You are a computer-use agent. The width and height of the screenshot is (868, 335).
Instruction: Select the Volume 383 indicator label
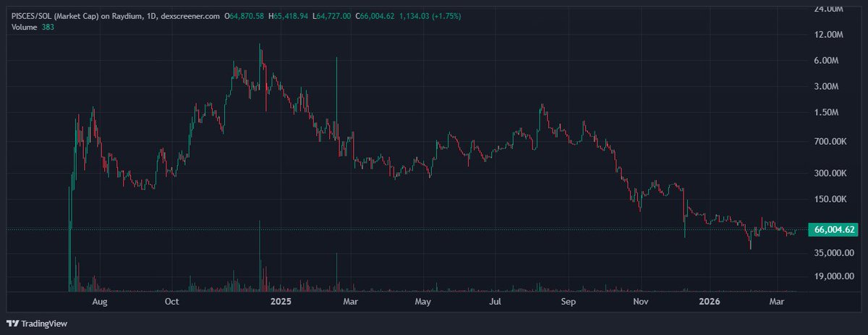(x=33, y=27)
